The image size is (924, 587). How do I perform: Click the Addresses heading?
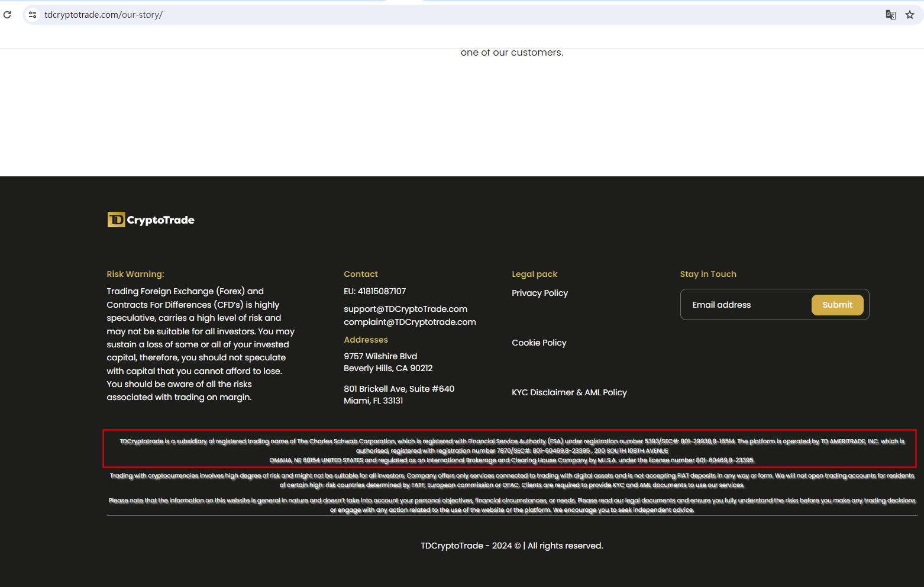366,340
